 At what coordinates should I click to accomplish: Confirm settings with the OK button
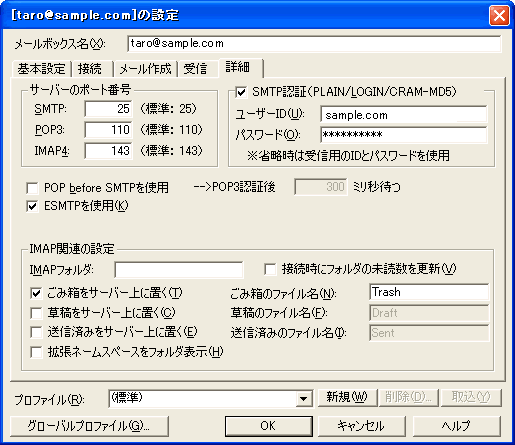[x=269, y=426]
